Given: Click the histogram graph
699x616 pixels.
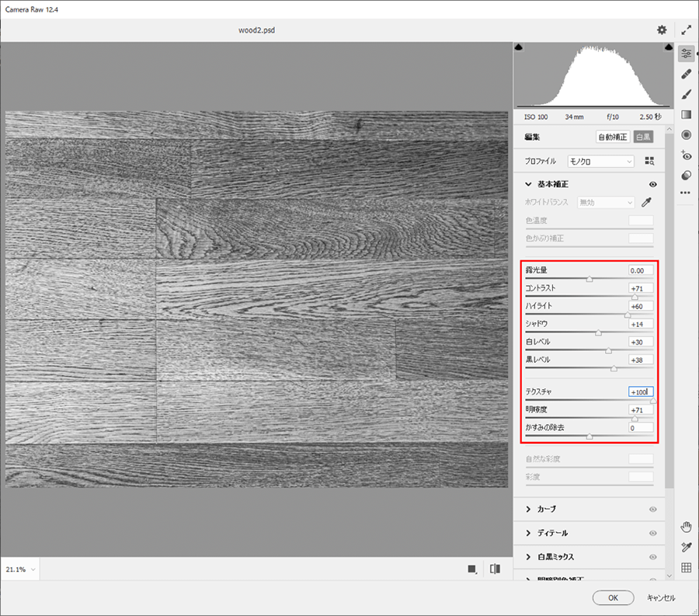Looking at the screenshot, I should [593, 76].
